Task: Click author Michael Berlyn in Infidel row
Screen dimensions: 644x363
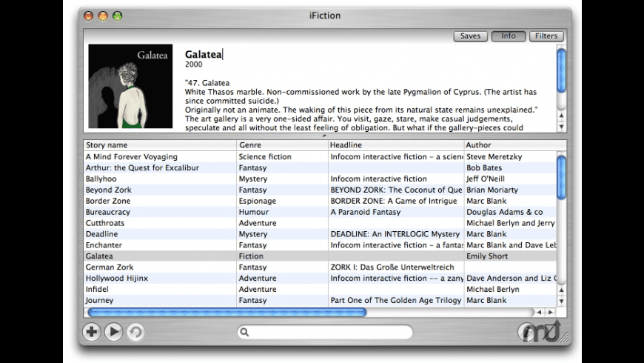Action: click(x=493, y=290)
